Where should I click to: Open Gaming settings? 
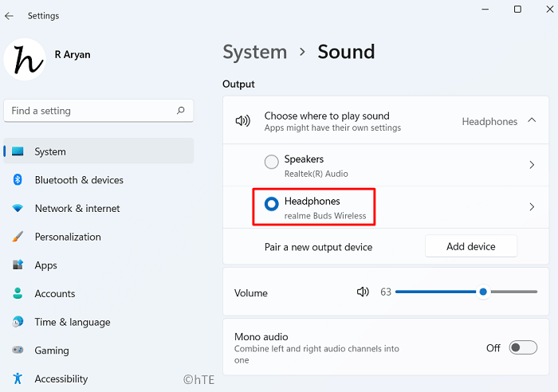[x=99, y=351]
